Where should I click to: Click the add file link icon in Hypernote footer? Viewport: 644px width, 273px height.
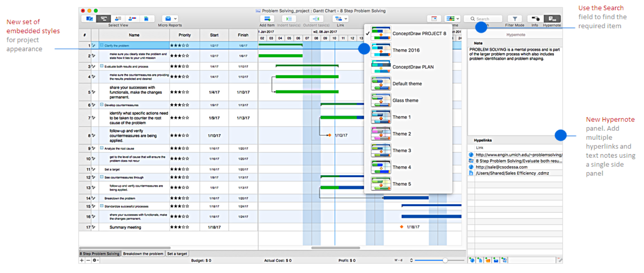[x=480, y=260]
